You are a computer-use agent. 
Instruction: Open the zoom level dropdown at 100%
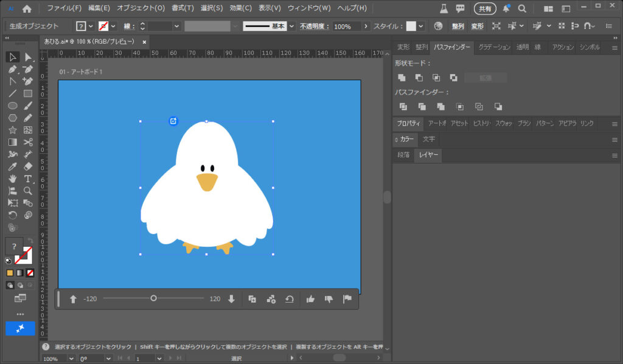click(x=71, y=359)
